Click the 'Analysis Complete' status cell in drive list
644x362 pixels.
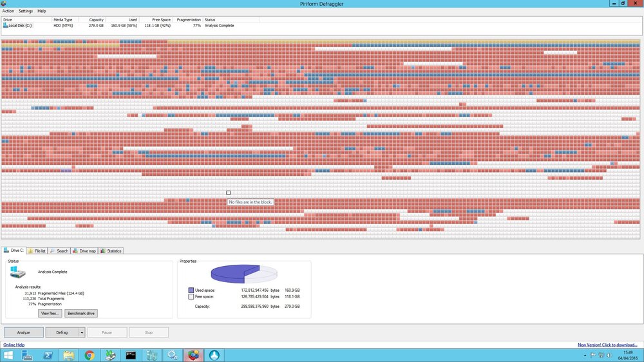[x=220, y=26]
